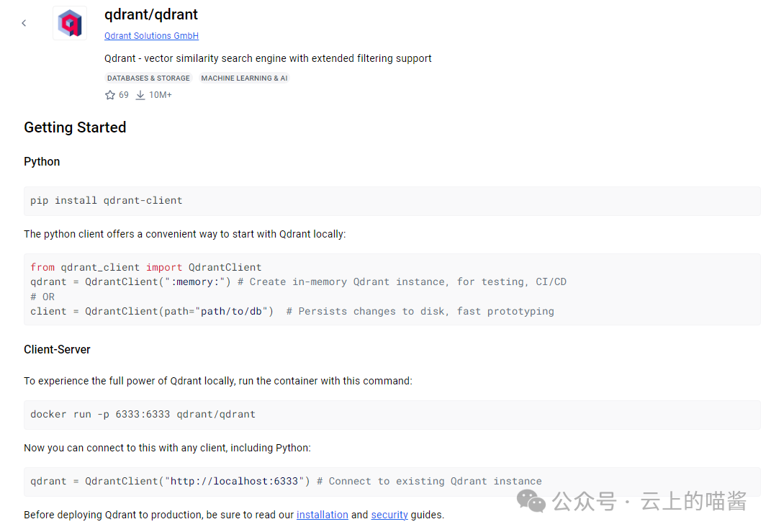This screenshot has width=771, height=532.
Task: Click the Qdrant logo image
Action: pyautogui.click(x=70, y=23)
